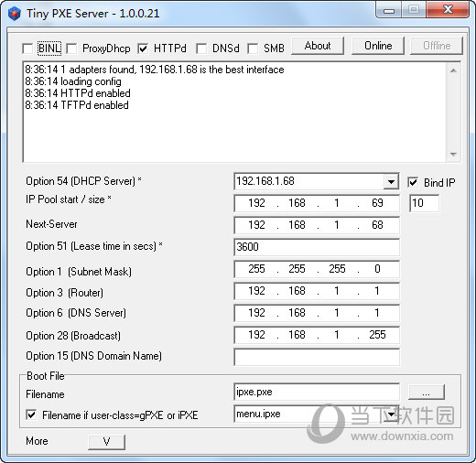
Task: Click the Filename field containing ipxe.pxe
Action: (317, 392)
